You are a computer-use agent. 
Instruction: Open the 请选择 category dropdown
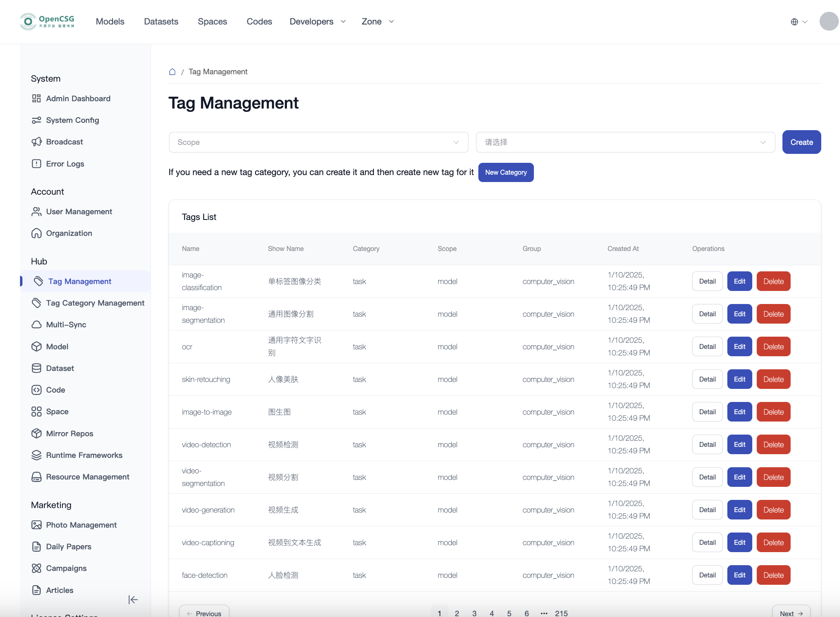(625, 142)
